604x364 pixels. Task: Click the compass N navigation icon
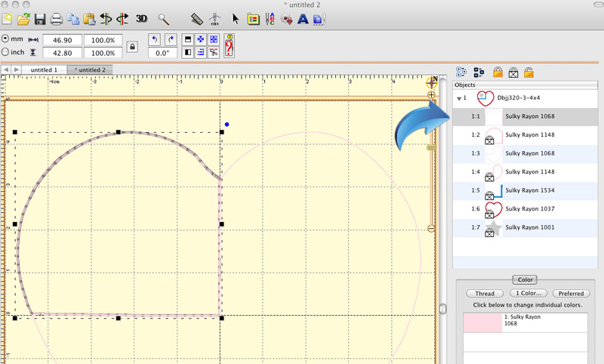(432, 82)
